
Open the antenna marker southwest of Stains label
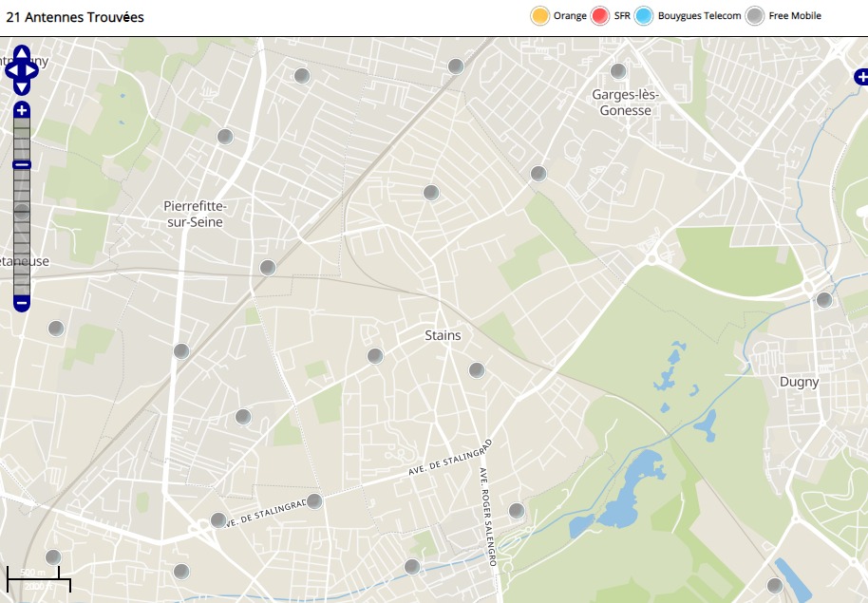click(375, 356)
